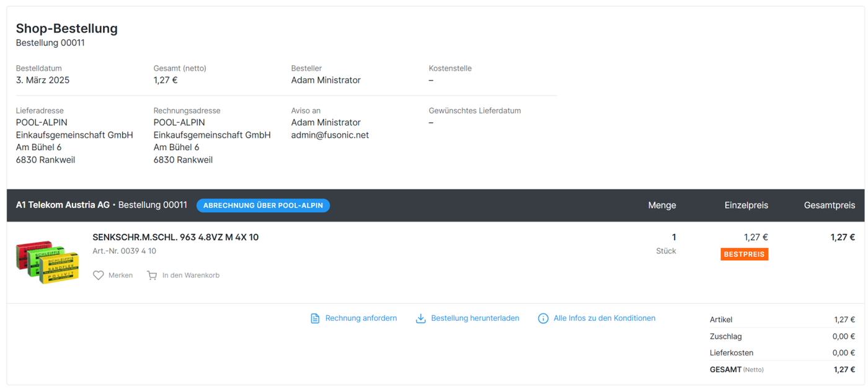The height and width of the screenshot is (389, 868).
Task: Click the admin@fusonic.net email address
Action: tap(330, 135)
